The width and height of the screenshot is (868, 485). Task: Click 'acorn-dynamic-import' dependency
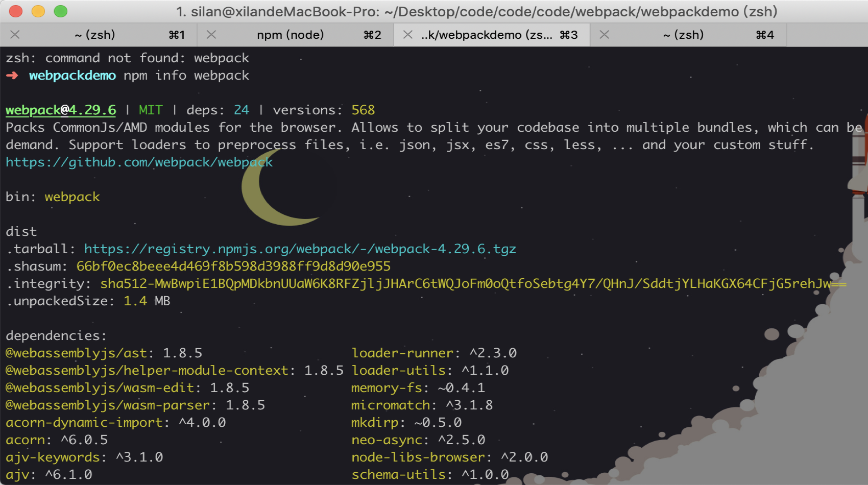84,423
